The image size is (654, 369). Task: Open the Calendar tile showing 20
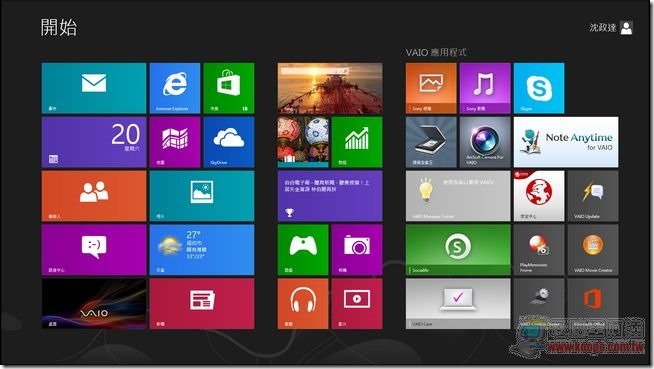click(x=94, y=142)
